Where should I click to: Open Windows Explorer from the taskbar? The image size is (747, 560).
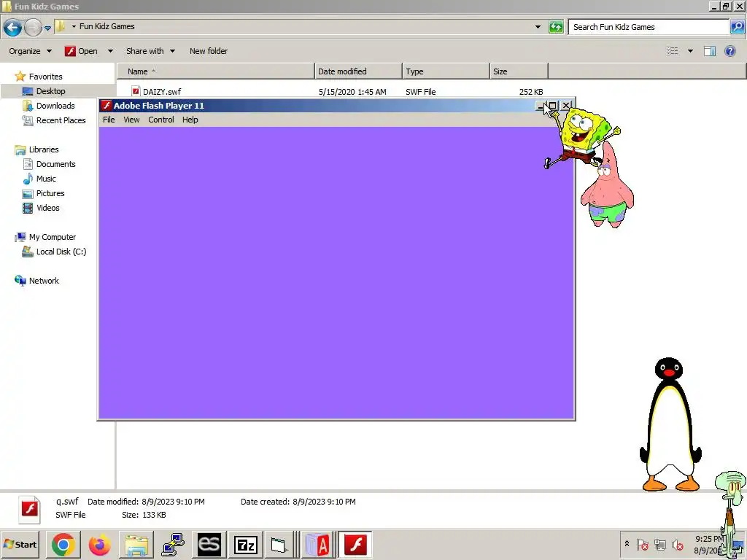click(x=136, y=545)
